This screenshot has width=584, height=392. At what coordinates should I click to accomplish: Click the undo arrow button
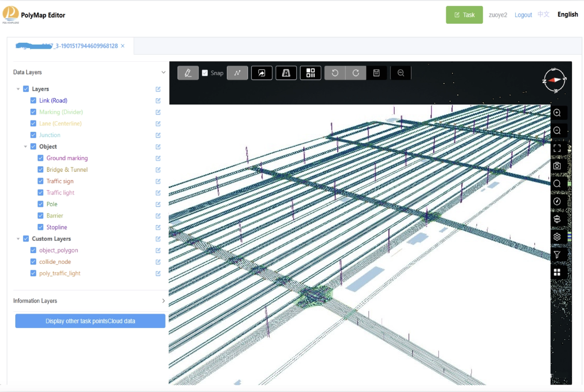point(335,73)
